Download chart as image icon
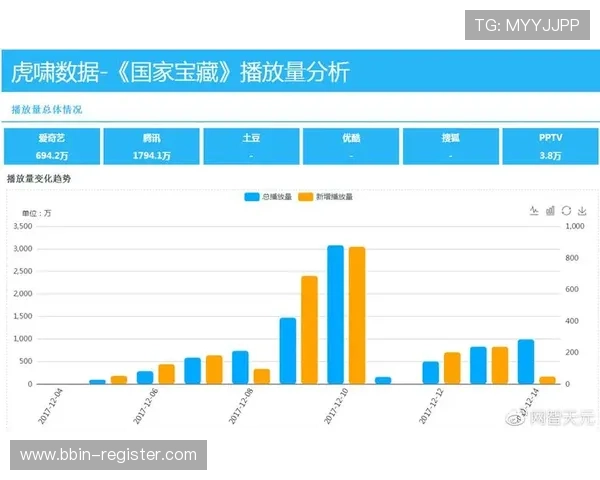Screen dimensions: 600x480 point(582,211)
